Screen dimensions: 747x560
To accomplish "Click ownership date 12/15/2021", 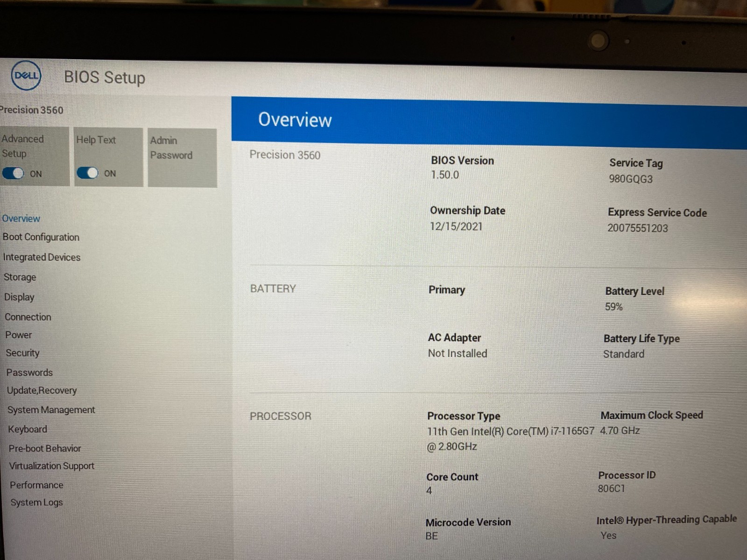I will click(x=456, y=226).
